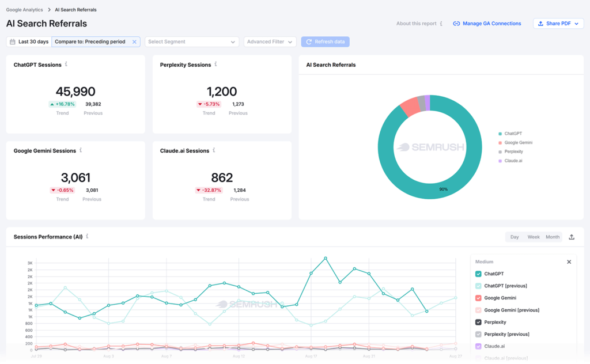Remove the Compare to: Preceding period filter

[x=134, y=41]
